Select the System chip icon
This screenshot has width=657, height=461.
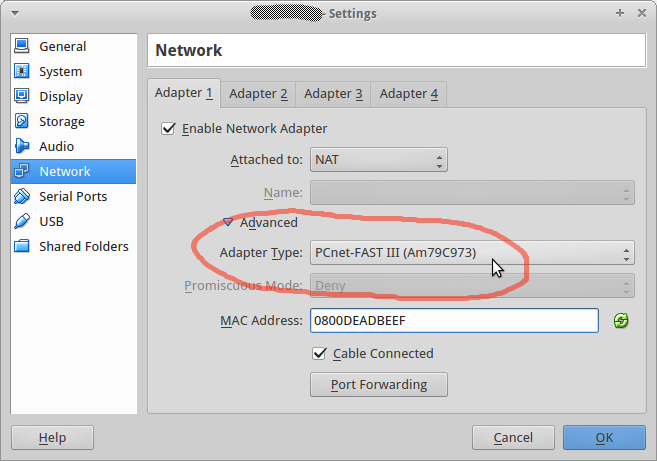pyautogui.click(x=21, y=71)
